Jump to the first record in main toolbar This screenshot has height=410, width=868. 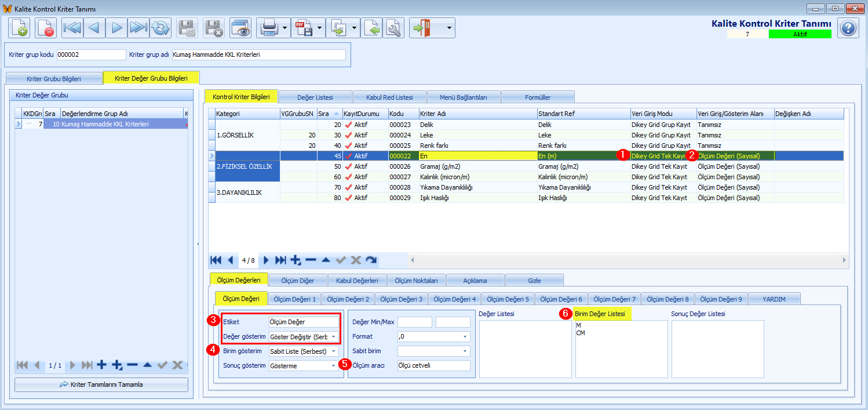tap(72, 28)
